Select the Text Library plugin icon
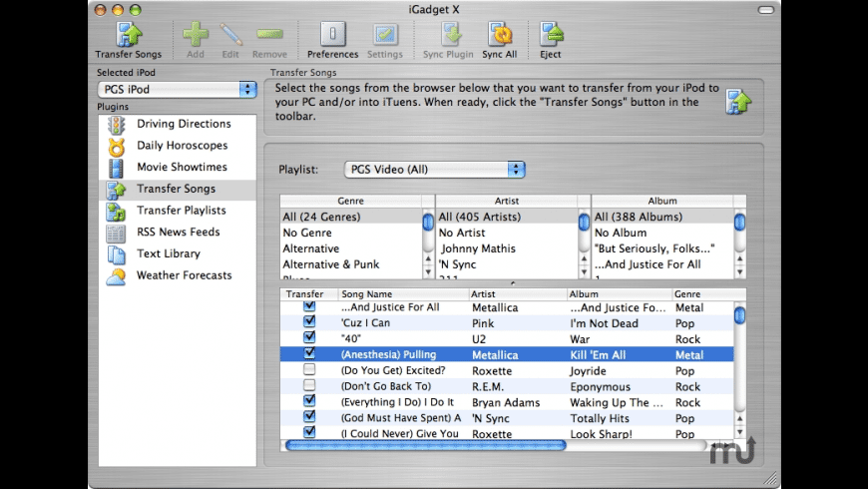Screen dimensions: 868x489 click(x=117, y=254)
